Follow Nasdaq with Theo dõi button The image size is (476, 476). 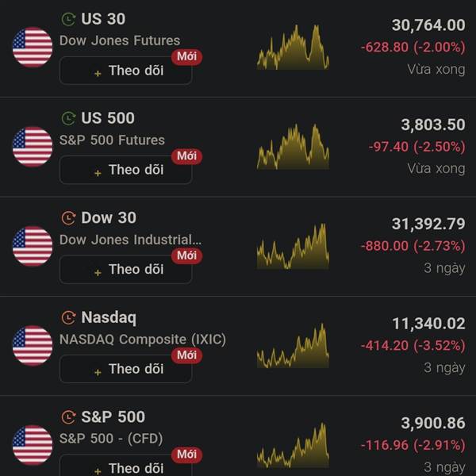click(x=125, y=369)
